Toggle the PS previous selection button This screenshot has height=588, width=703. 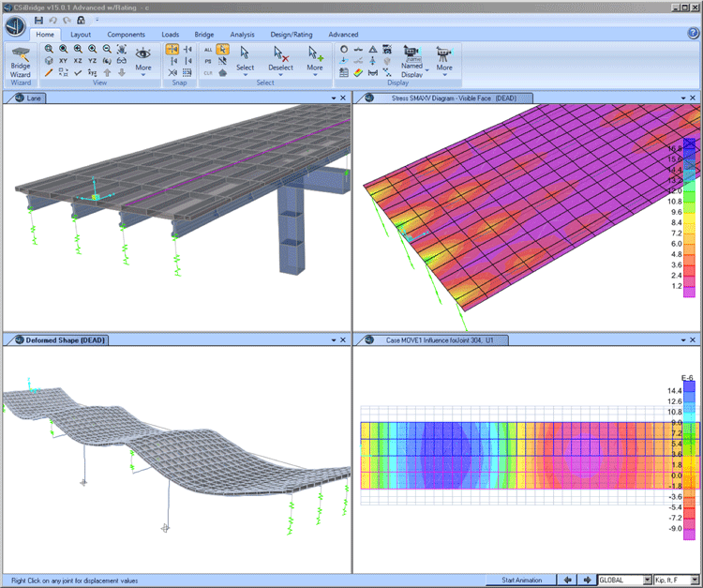click(207, 60)
